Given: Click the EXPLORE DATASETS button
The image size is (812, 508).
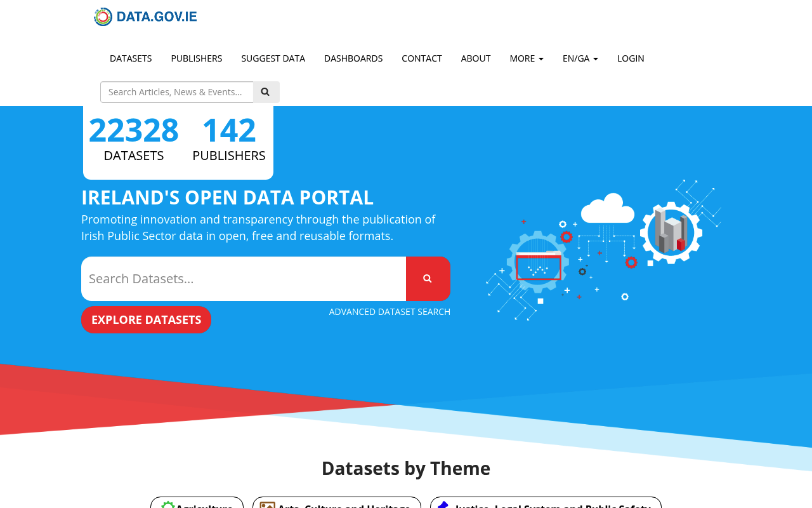Looking at the screenshot, I should [146, 320].
